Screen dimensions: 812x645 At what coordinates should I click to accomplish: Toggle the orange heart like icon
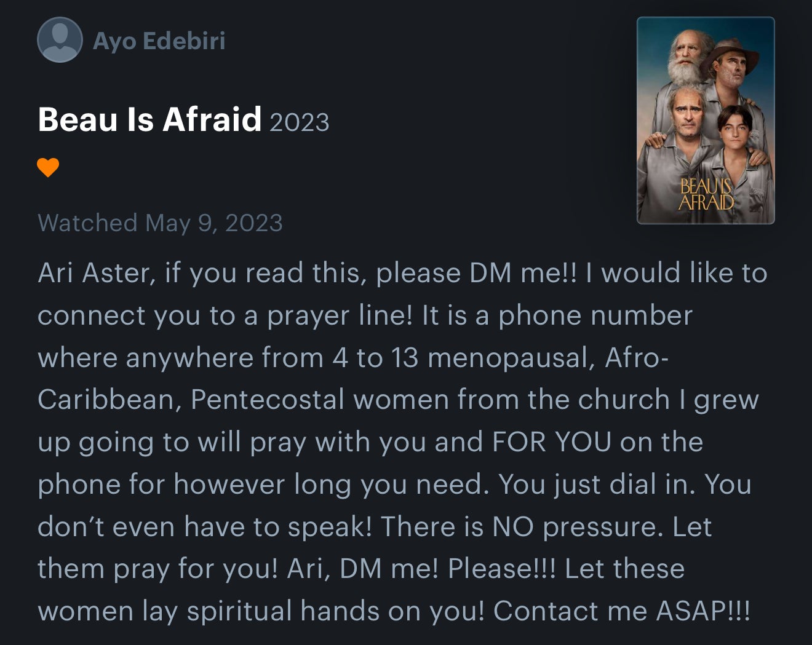48,167
